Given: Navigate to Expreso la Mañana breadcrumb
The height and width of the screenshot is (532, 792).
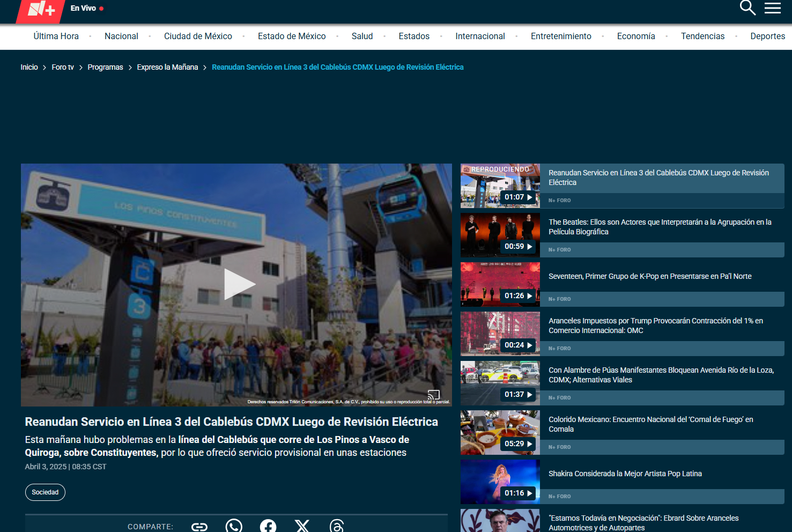Looking at the screenshot, I should tap(167, 67).
